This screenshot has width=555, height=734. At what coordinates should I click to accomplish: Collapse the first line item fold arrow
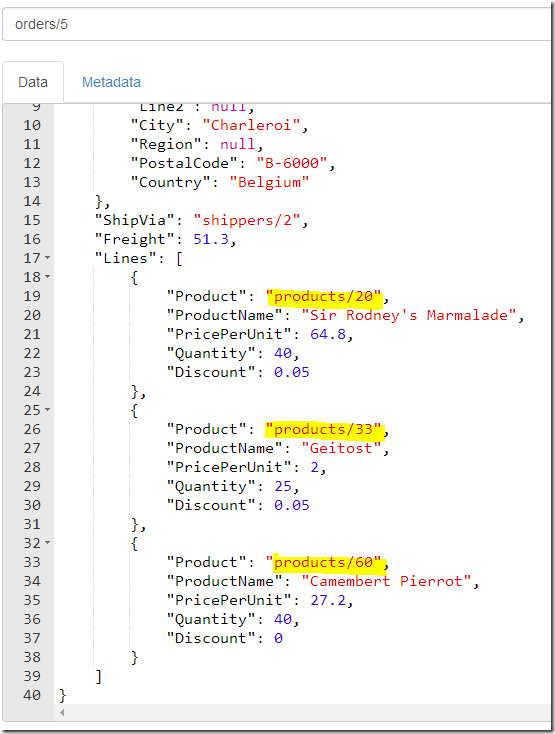click(48, 277)
